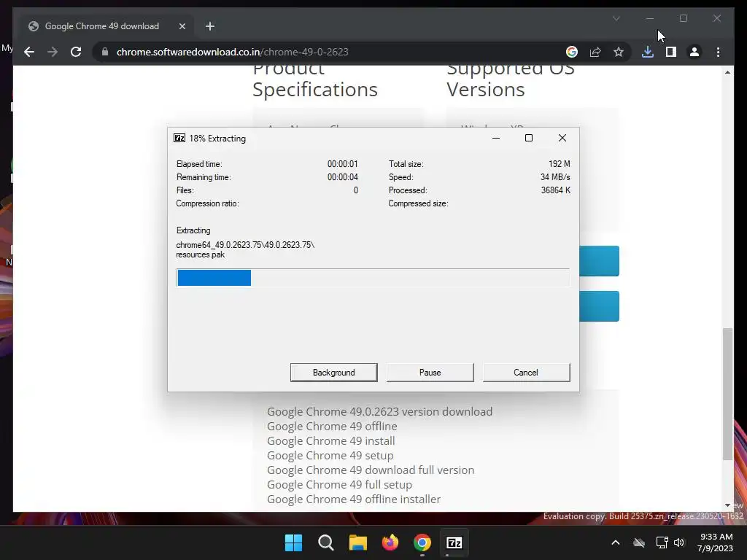The width and height of the screenshot is (747, 560).
Task: Click Remaining time value 00:00:04
Action: click(x=343, y=177)
